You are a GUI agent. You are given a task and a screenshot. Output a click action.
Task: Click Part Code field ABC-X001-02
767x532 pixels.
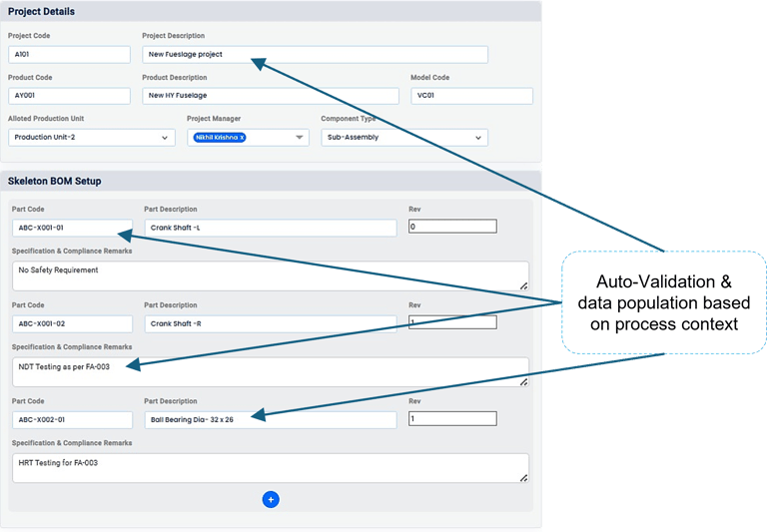click(72, 323)
